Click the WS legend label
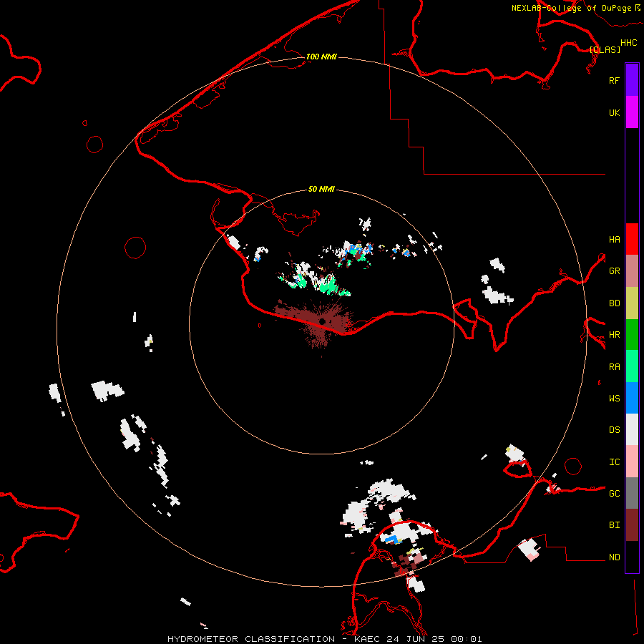 pyautogui.click(x=614, y=398)
